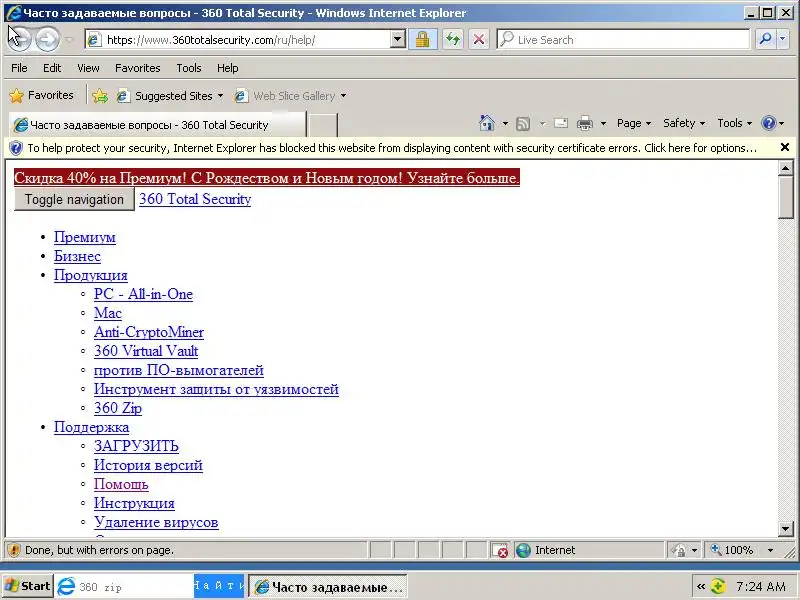Image resolution: width=800 pixels, height=600 pixels.
Task: Open the Премиум link
Action: (85, 237)
